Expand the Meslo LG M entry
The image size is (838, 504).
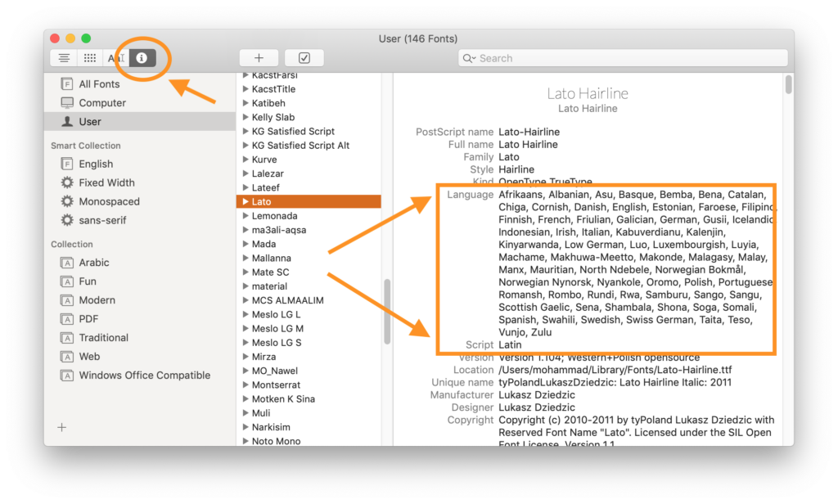point(245,328)
